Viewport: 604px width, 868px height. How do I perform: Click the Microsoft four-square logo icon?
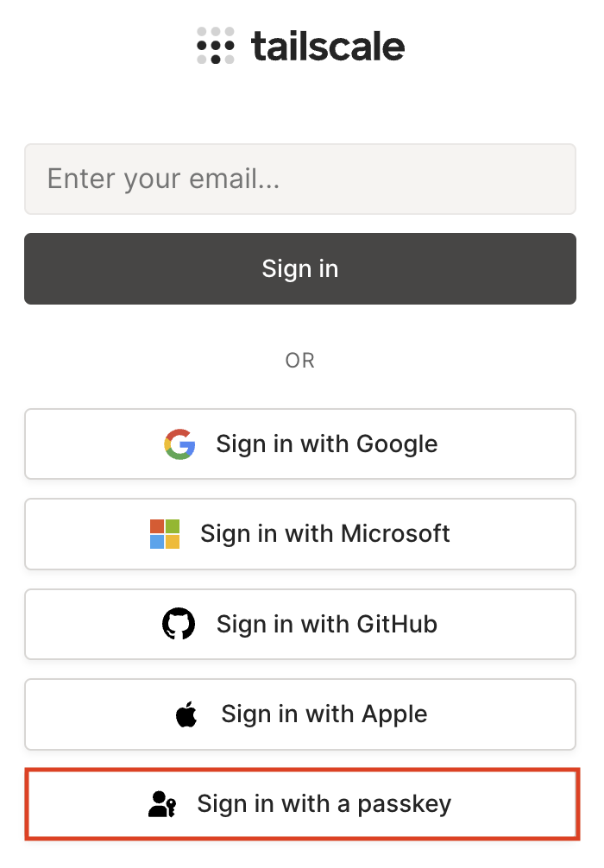(165, 534)
